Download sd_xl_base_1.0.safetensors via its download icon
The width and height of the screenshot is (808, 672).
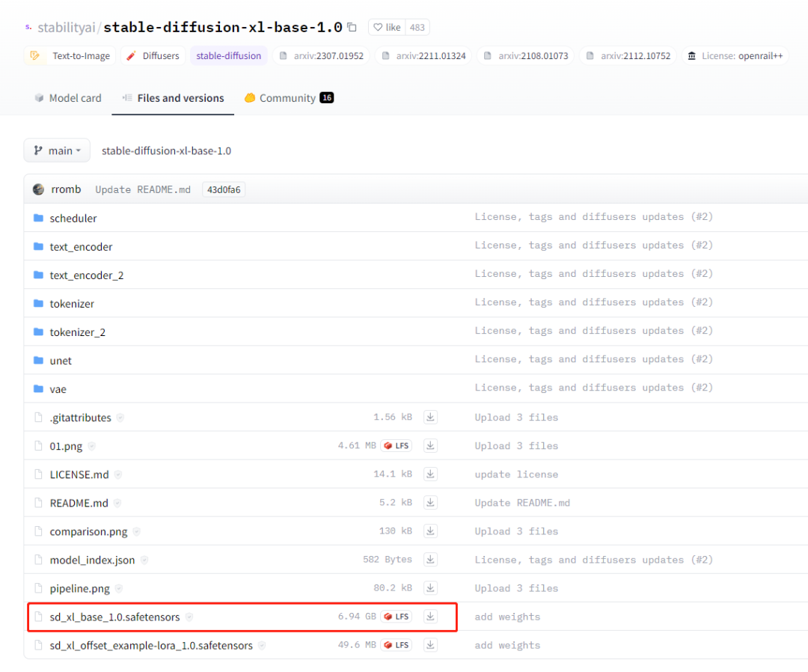point(430,617)
